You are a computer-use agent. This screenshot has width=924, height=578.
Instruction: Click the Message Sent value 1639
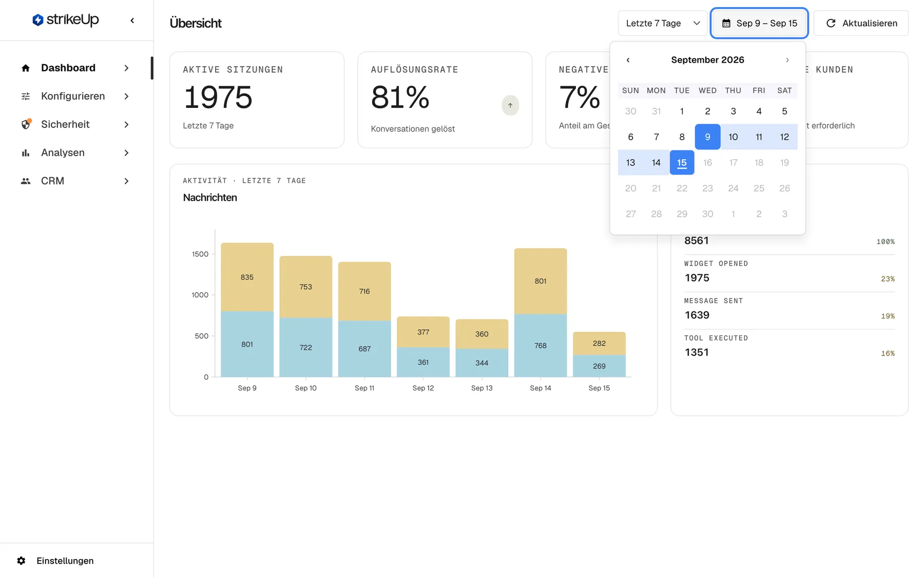click(x=697, y=315)
